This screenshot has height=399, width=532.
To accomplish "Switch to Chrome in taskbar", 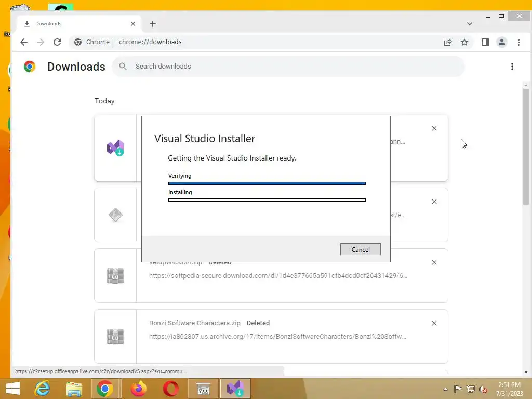I will 105,389.
